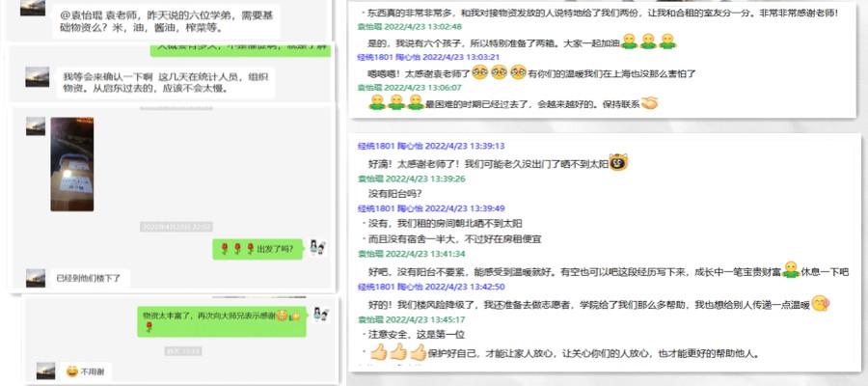Select sender header 经统1801 陶心怡 at 13:39:13
Viewport: 868px width, 386px height.
point(418,147)
